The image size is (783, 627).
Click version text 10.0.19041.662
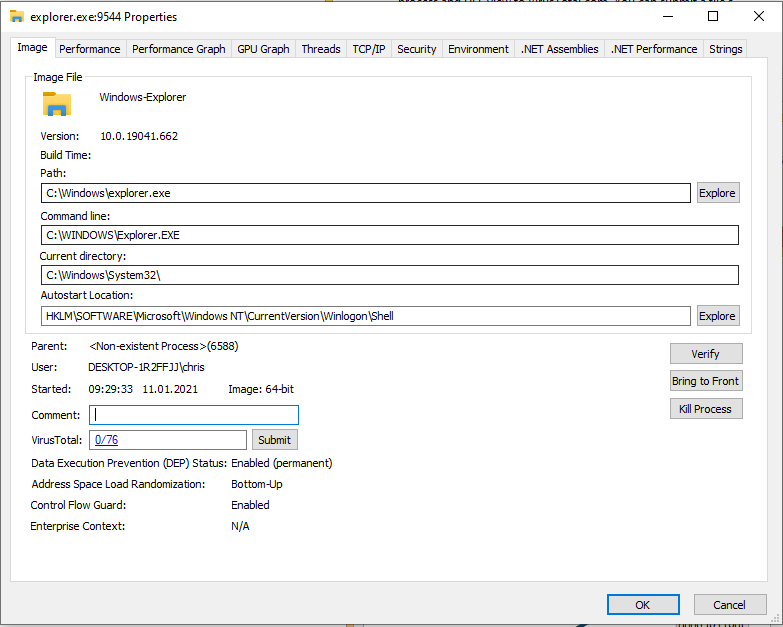tap(139, 136)
